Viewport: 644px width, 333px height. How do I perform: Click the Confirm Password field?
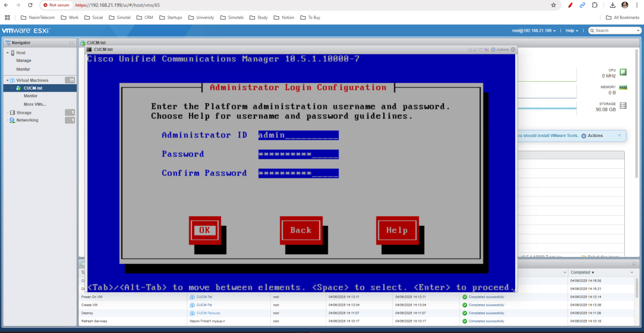[x=298, y=173]
